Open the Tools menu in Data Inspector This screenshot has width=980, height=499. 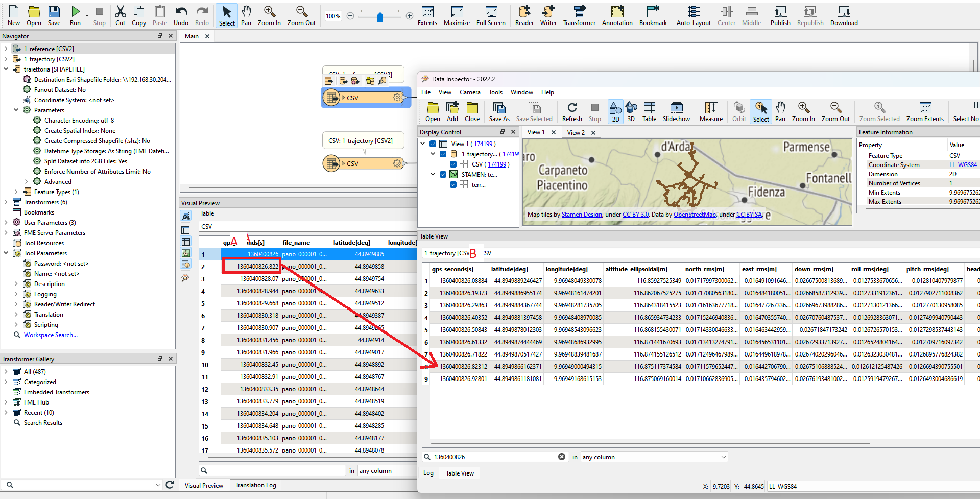[x=495, y=92]
